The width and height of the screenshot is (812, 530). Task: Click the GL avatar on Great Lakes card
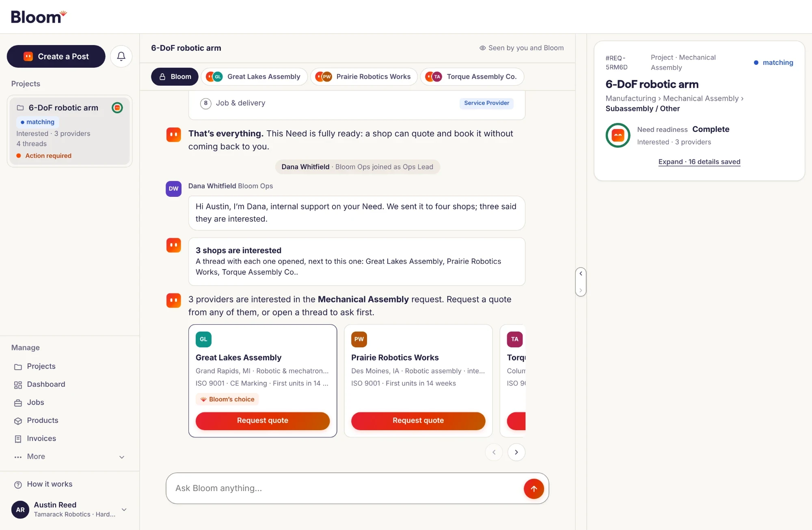tap(203, 339)
